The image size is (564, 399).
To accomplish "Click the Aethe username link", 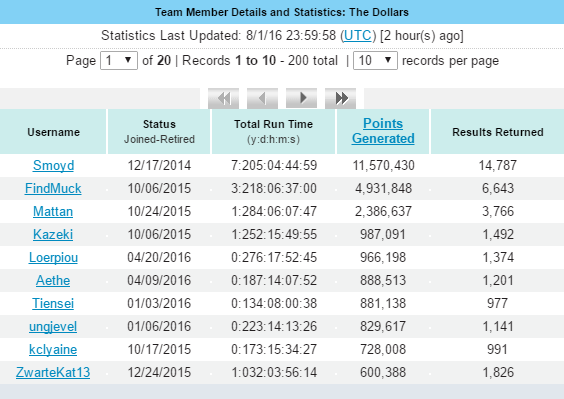I will pos(53,281).
